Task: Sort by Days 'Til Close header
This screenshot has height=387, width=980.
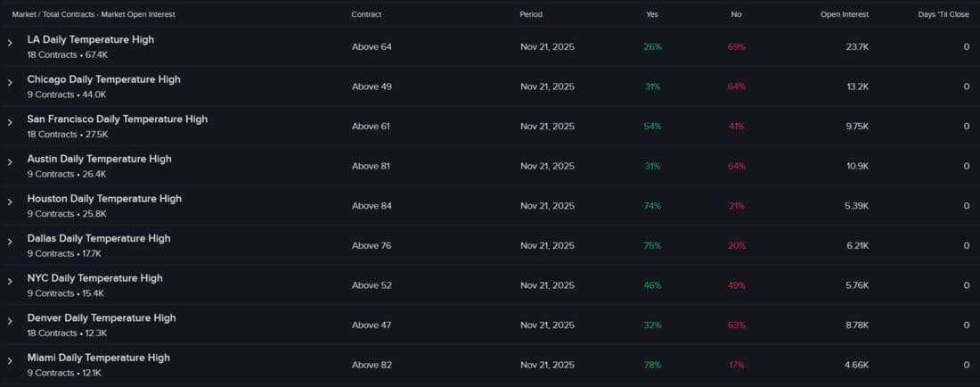Action: [x=943, y=14]
